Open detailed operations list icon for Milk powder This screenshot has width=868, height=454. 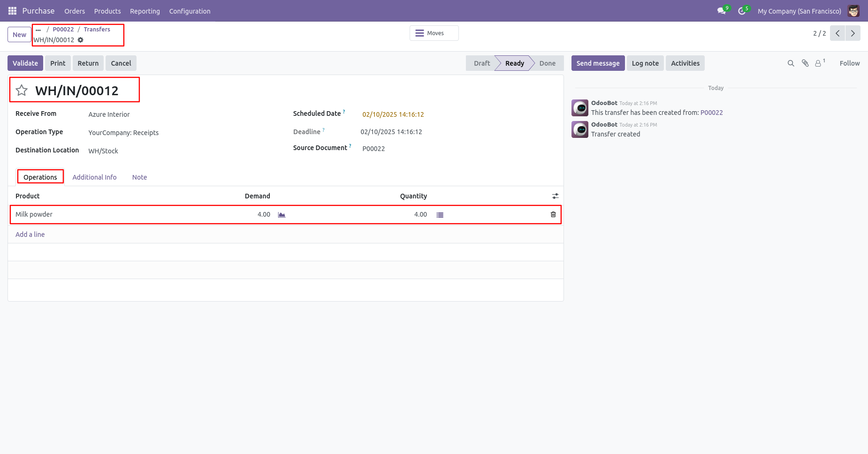(x=440, y=215)
